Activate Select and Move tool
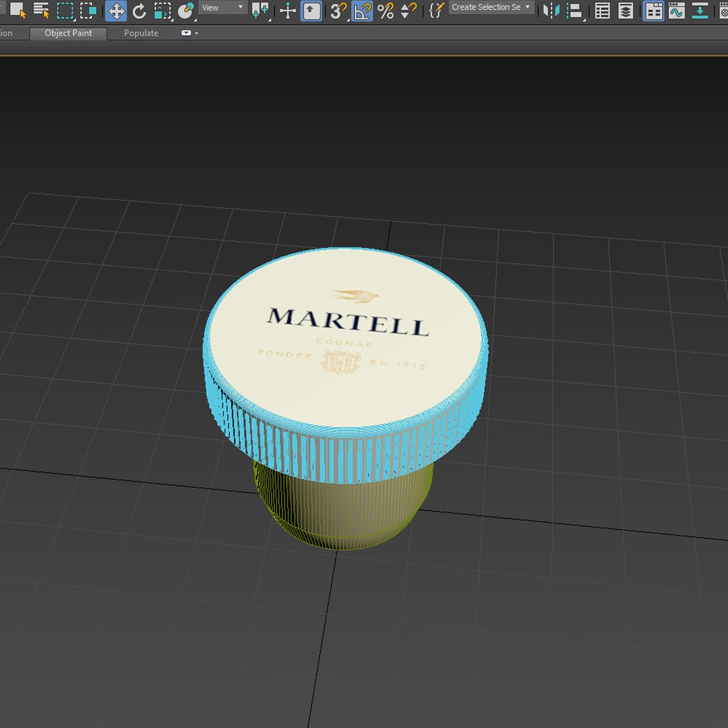The width and height of the screenshot is (728, 728). pyautogui.click(x=116, y=11)
